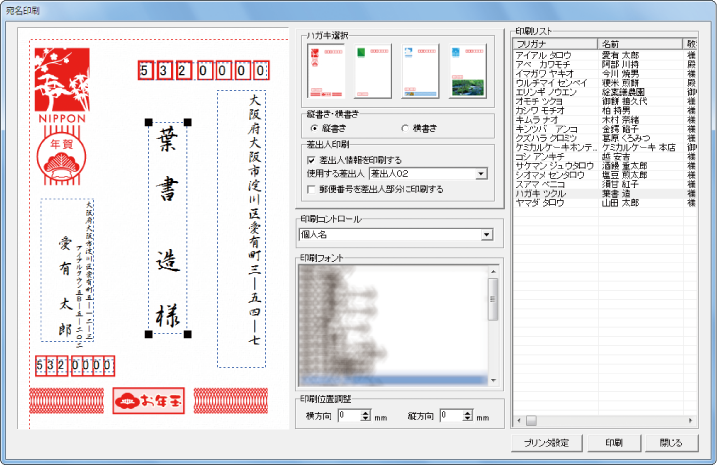Increase the 横方向 position spinner
The width and height of the screenshot is (719, 465).
[x=366, y=411]
